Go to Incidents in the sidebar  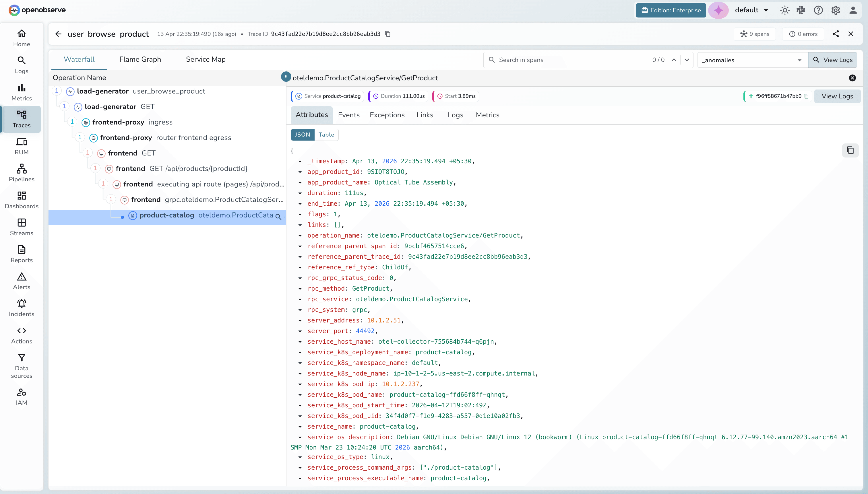22,308
